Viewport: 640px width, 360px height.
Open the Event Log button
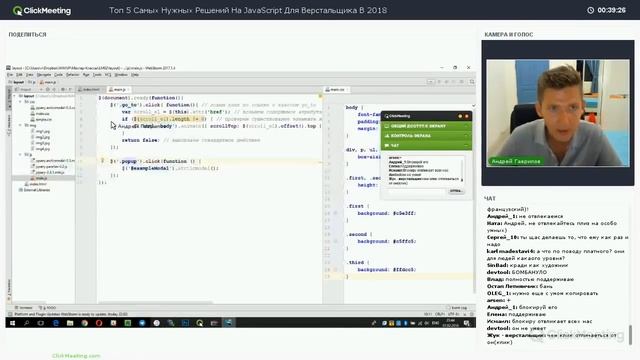pyautogui.click(x=457, y=308)
